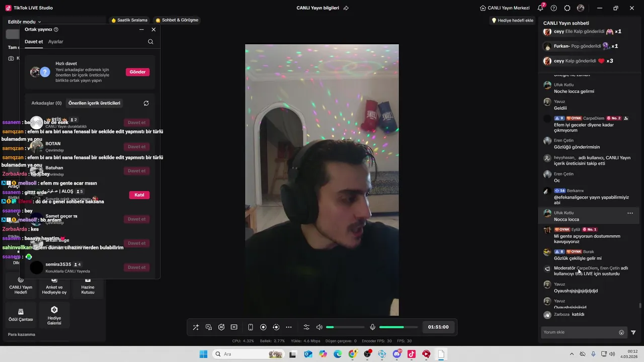Switch to the Davet et tab
The height and width of the screenshot is (362, 644).
(x=34, y=42)
